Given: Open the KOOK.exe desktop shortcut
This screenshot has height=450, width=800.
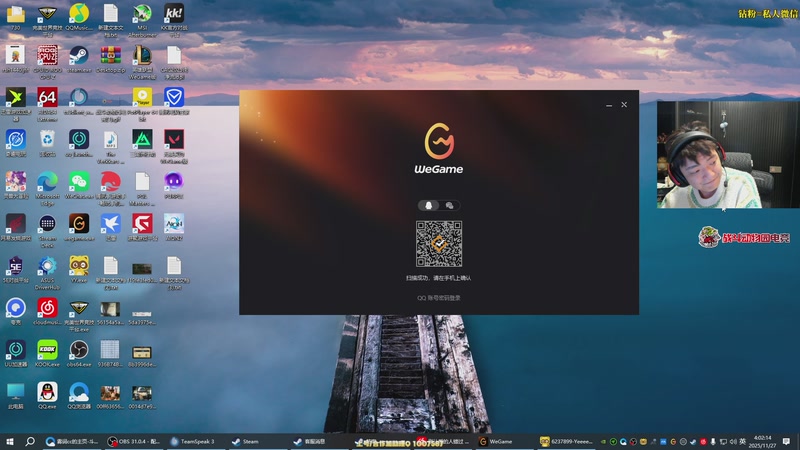Looking at the screenshot, I should (x=47, y=355).
